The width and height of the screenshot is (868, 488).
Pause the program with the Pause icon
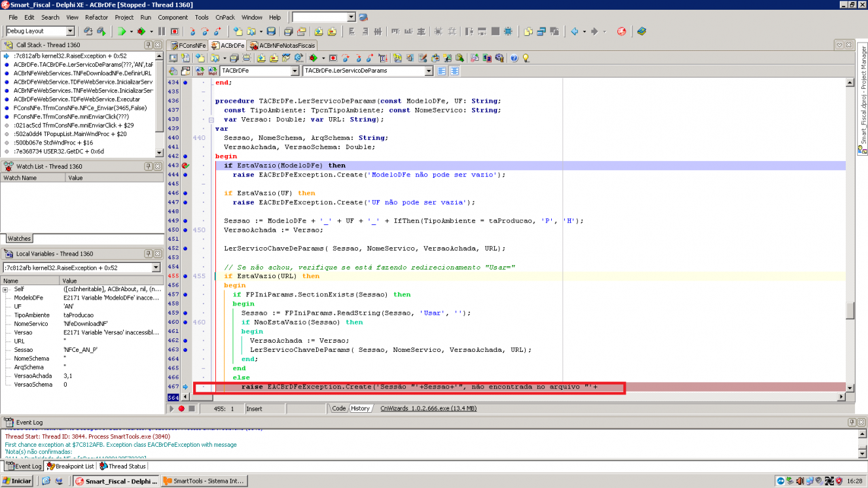161,31
